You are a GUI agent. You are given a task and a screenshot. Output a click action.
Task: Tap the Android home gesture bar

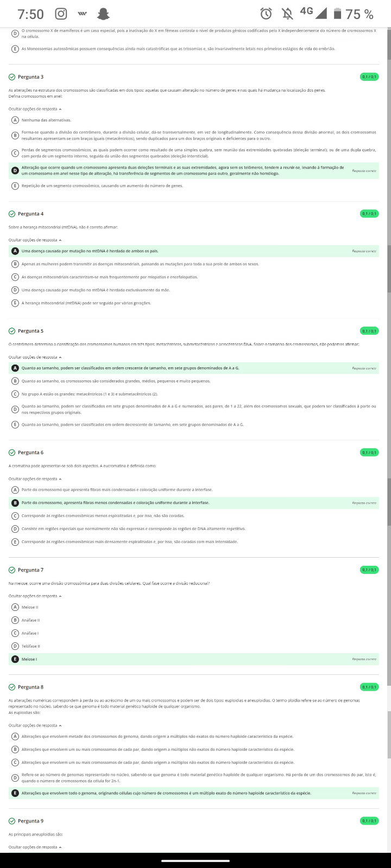[x=195, y=860]
